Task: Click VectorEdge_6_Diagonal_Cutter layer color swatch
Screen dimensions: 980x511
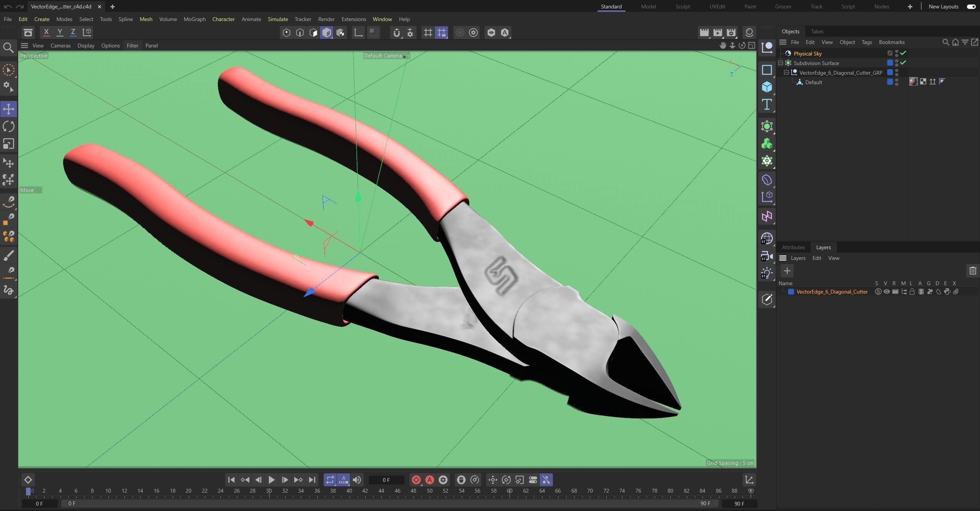Action: click(791, 292)
